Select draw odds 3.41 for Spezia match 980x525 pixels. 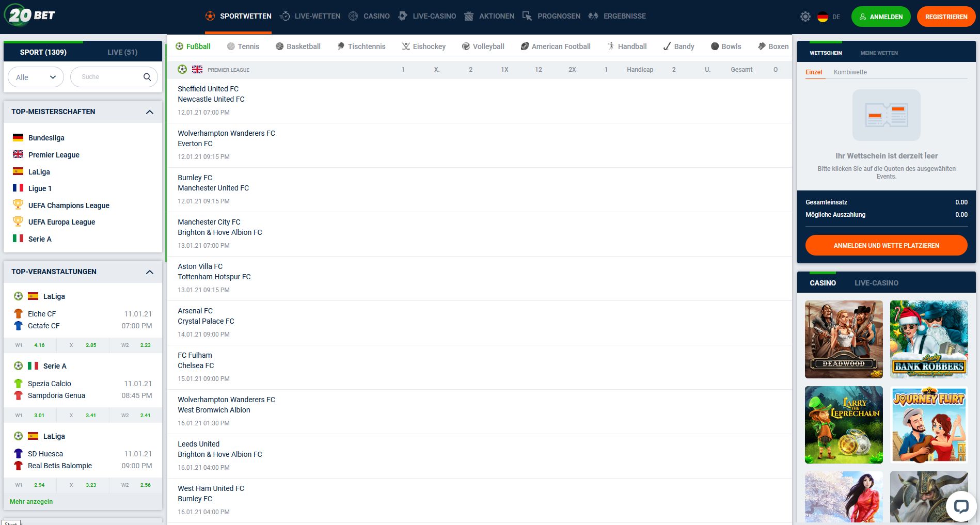(x=83, y=415)
